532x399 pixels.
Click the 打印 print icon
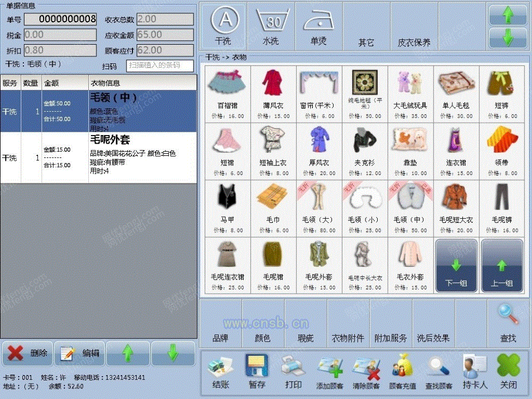pos(294,372)
